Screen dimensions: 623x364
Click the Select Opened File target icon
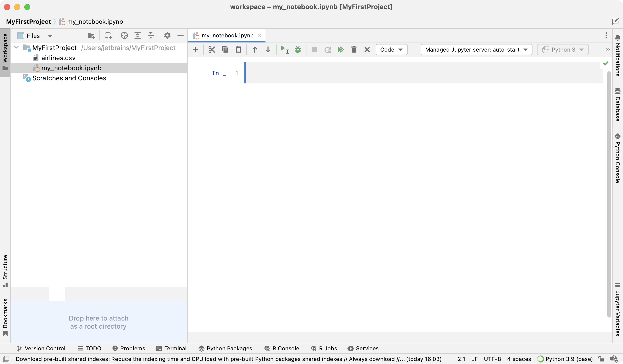[124, 36]
